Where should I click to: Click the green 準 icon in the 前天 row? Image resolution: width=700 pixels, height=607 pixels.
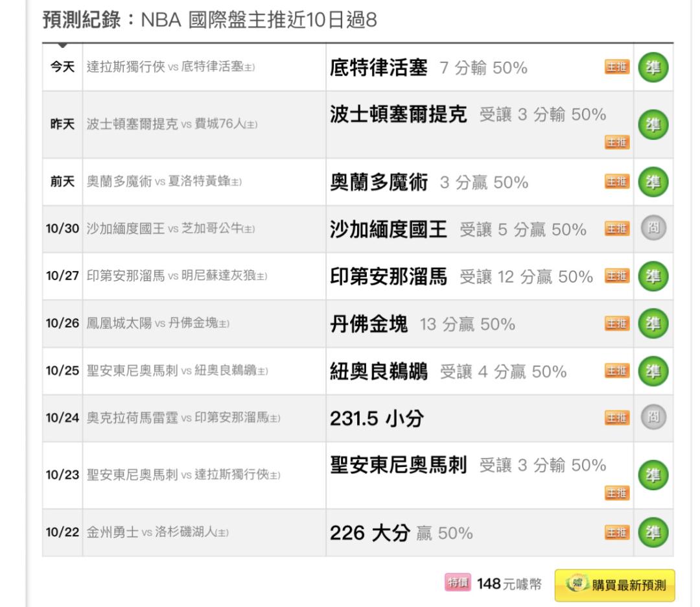653,182
